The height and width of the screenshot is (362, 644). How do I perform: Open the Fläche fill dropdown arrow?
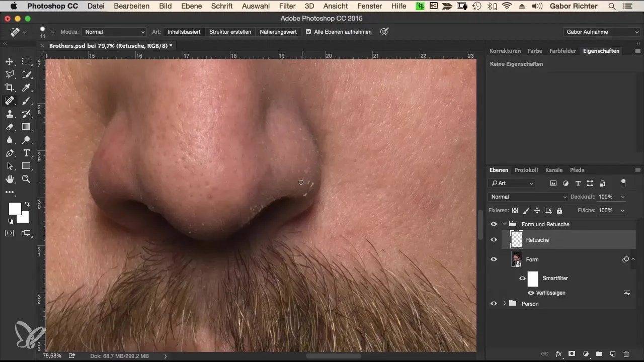click(623, 210)
